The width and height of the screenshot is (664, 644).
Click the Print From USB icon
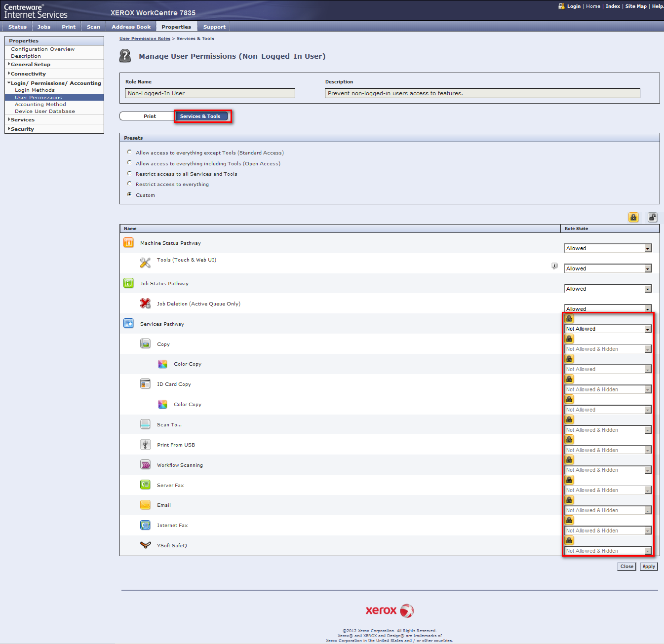click(145, 445)
